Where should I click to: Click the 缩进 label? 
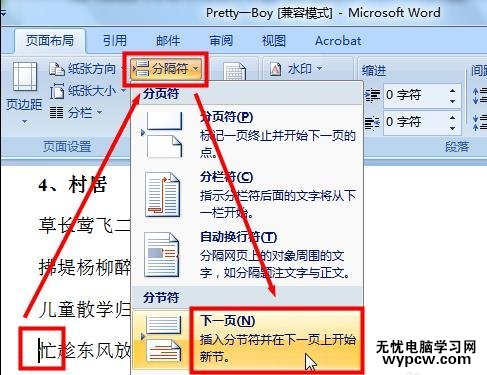(x=373, y=71)
